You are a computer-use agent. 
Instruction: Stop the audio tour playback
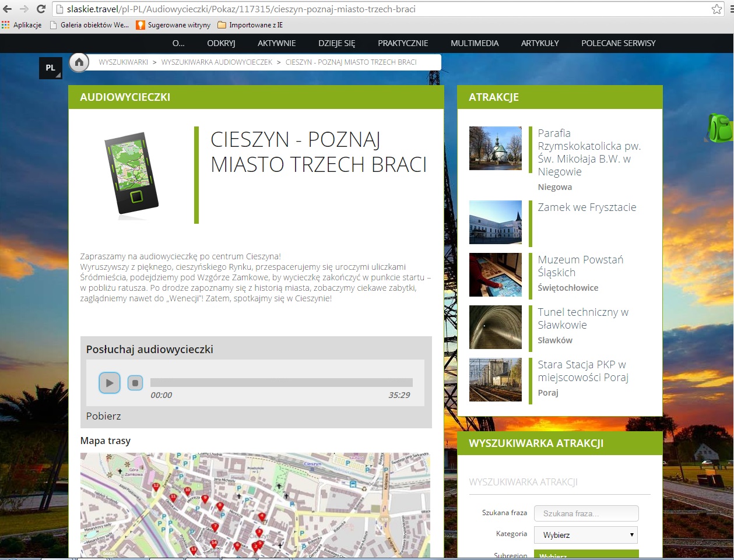tap(135, 383)
